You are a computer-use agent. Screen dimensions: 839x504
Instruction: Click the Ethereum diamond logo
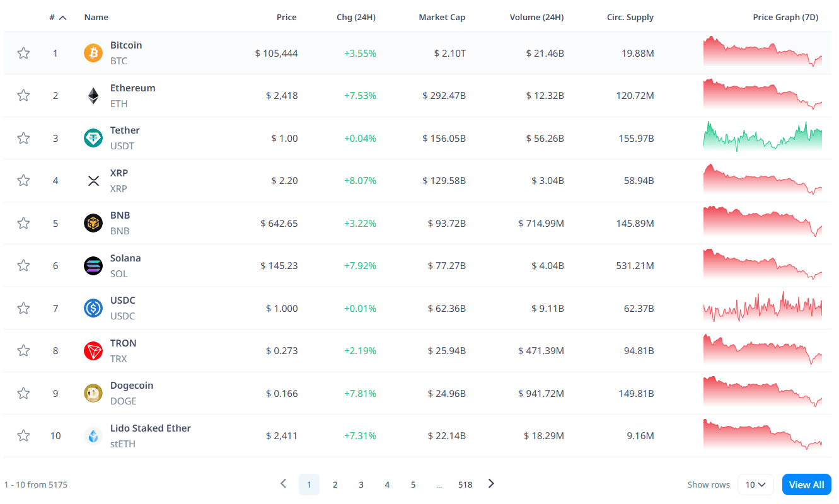click(93, 96)
